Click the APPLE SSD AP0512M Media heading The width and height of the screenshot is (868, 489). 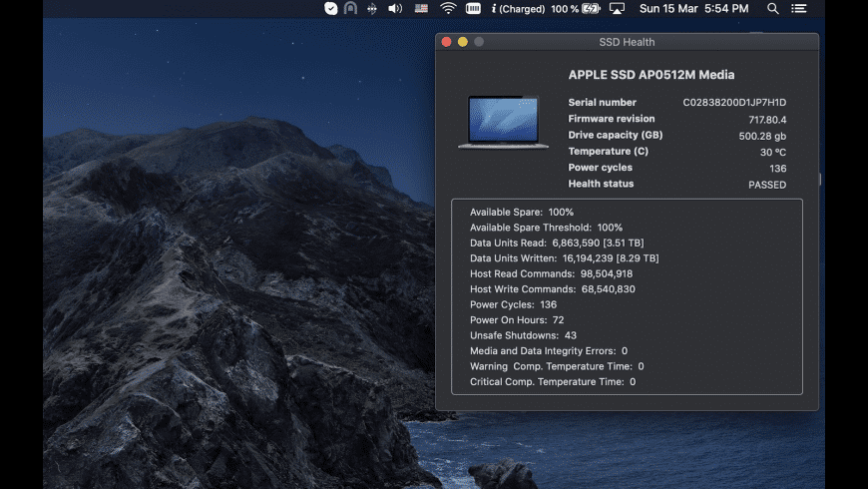(651, 75)
